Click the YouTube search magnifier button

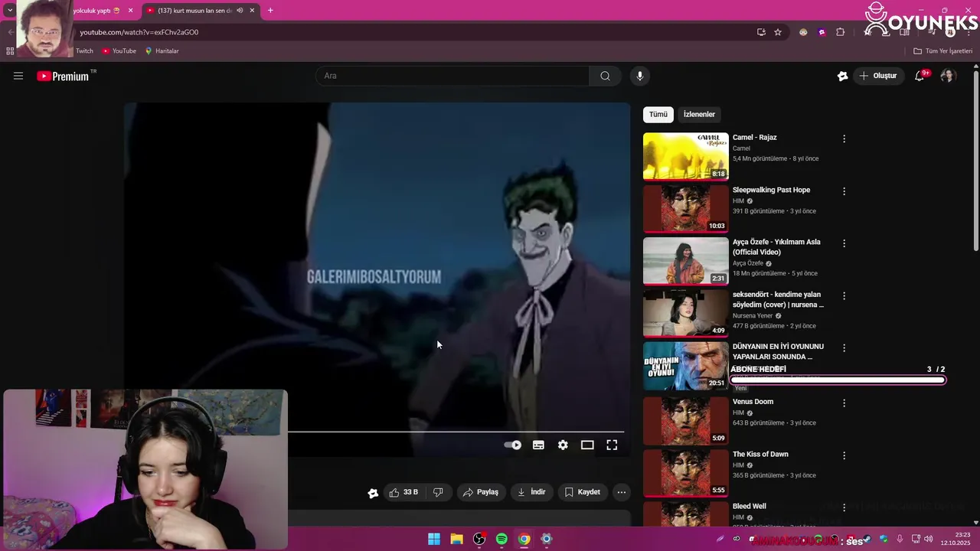click(x=605, y=76)
